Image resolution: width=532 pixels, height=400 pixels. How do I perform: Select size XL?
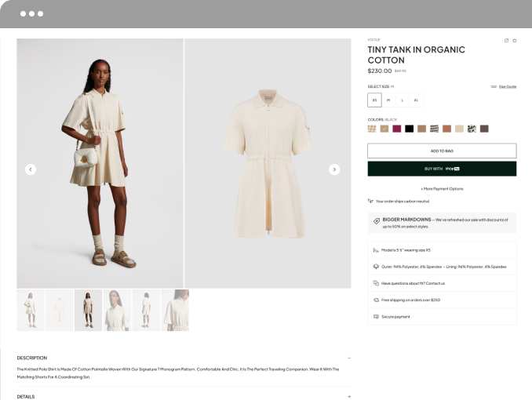pos(416,100)
